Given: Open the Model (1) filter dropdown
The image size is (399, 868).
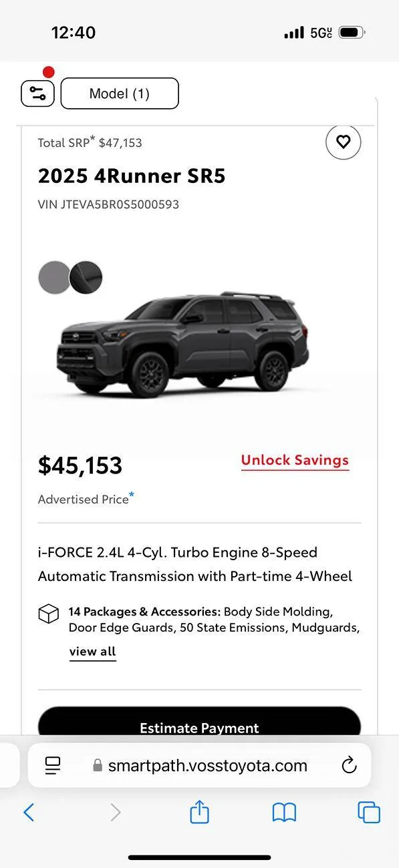Looking at the screenshot, I should [x=119, y=93].
